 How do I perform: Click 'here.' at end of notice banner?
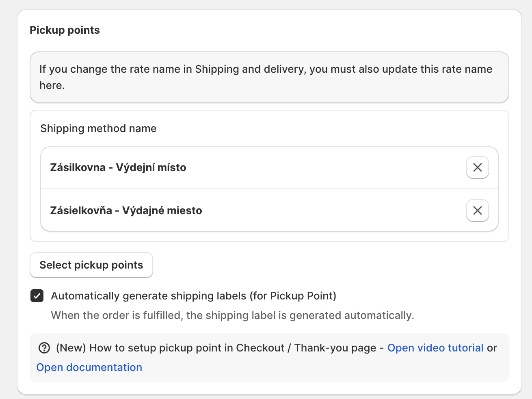click(x=52, y=85)
